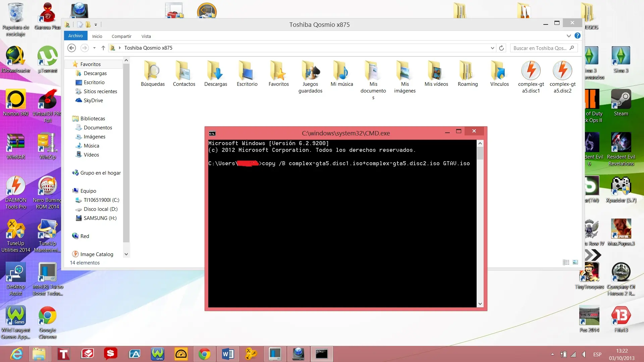The image size is (644, 362).
Task: Switch to large icons view layout
Action: (x=575, y=262)
